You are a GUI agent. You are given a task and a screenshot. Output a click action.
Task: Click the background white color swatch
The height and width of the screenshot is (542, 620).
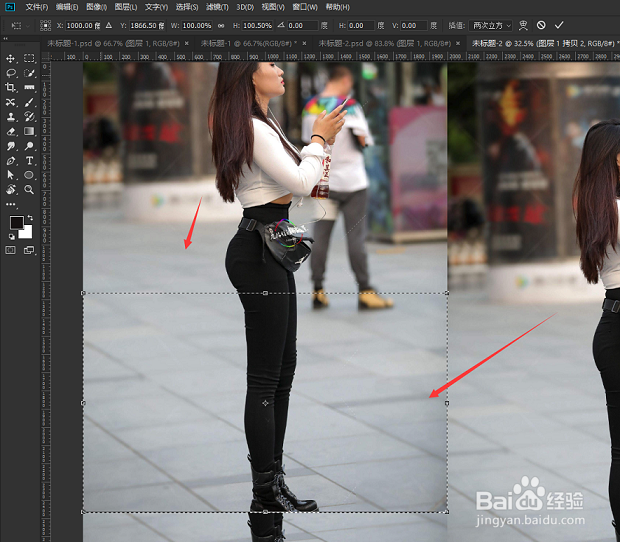(26, 232)
